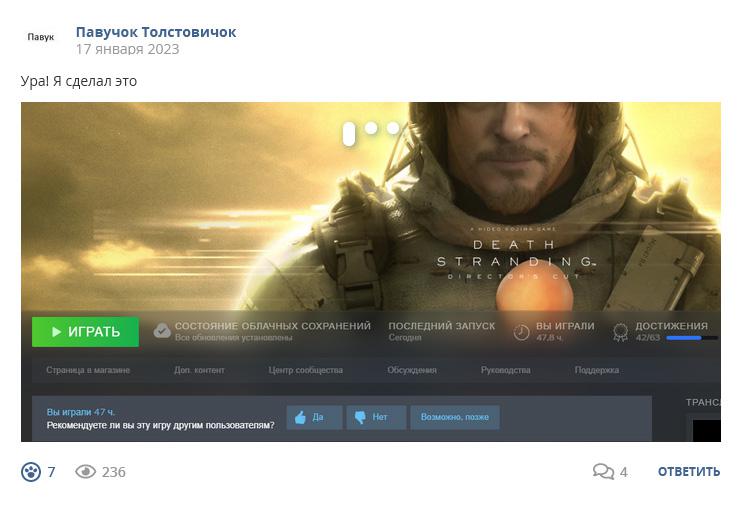Click Возможно, позже button
The height and width of the screenshot is (507, 742).
click(455, 418)
